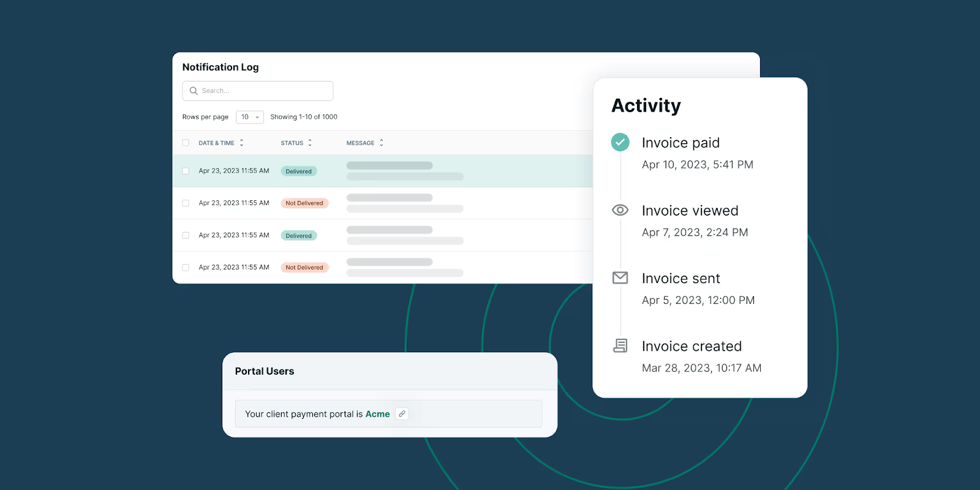Sort by the Status column arrows
Screen dimensions: 980x490
(x=310, y=143)
